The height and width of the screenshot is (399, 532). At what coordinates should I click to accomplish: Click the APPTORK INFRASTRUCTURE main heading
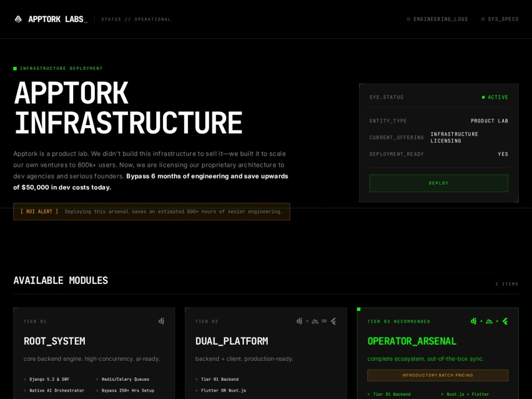click(128, 108)
